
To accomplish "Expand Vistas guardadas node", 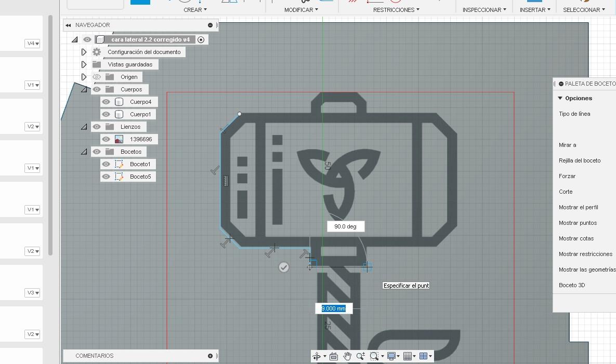I will click(84, 64).
